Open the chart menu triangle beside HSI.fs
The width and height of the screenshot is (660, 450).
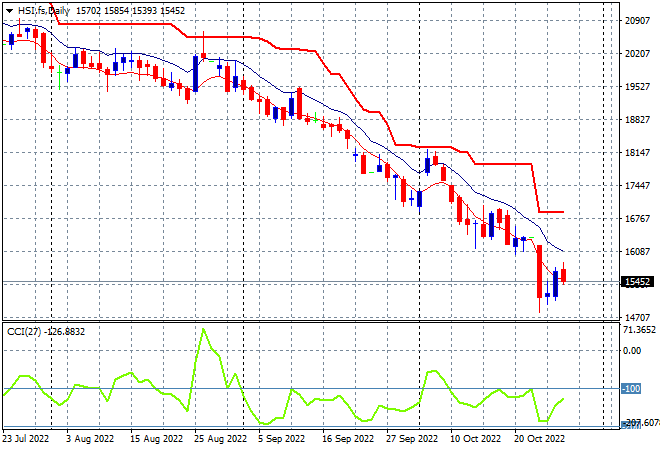pyautogui.click(x=9, y=11)
